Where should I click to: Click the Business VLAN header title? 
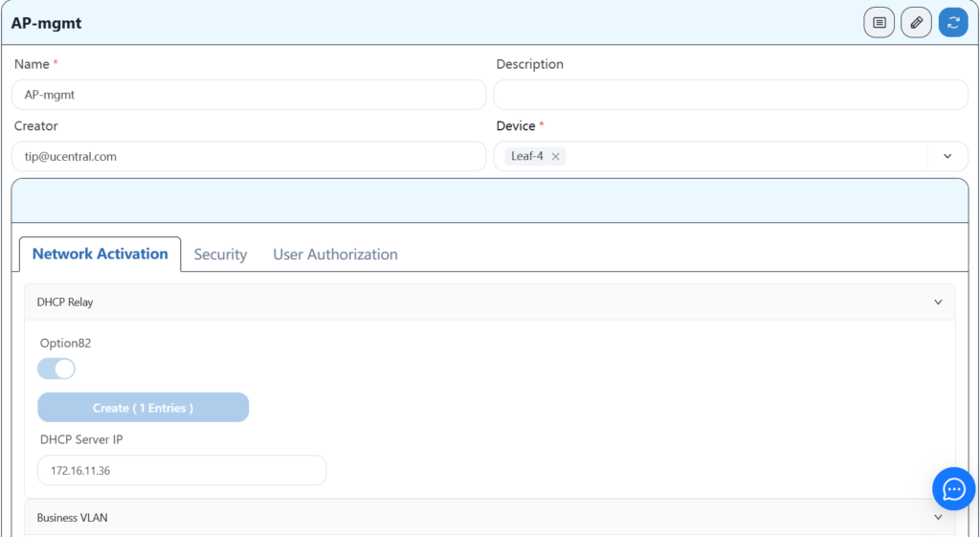(x=73, y=518)
